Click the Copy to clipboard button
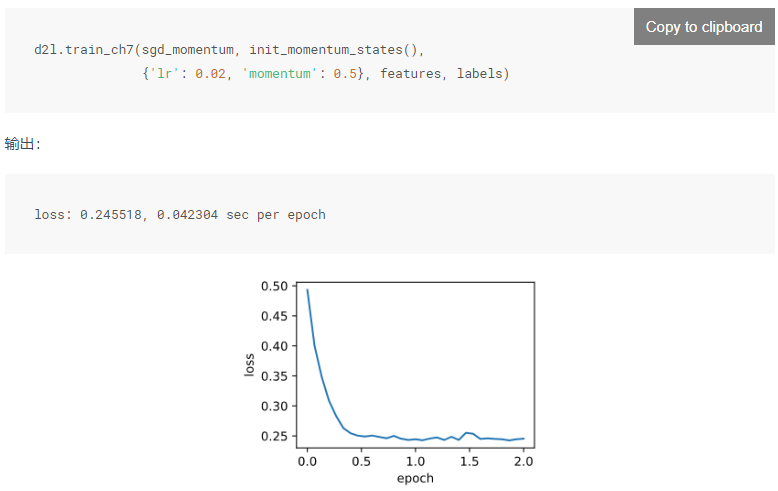The image size is (778, 491). point(704,27)
